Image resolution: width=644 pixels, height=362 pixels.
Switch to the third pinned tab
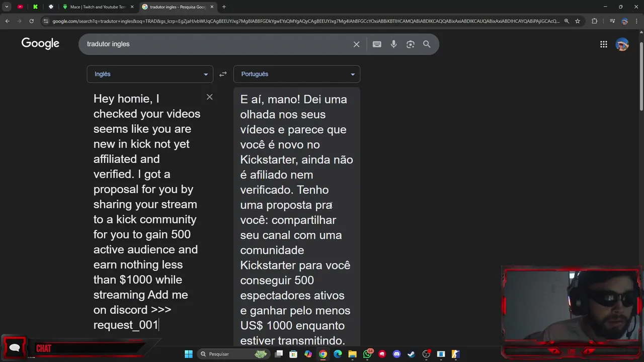51,7
